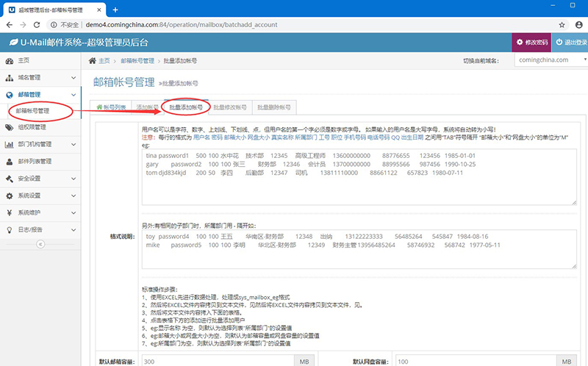This screenshot has width=588, height=366.
Task: Click the home icon in the breadcrumb
Action: click(x=93, y=60)
